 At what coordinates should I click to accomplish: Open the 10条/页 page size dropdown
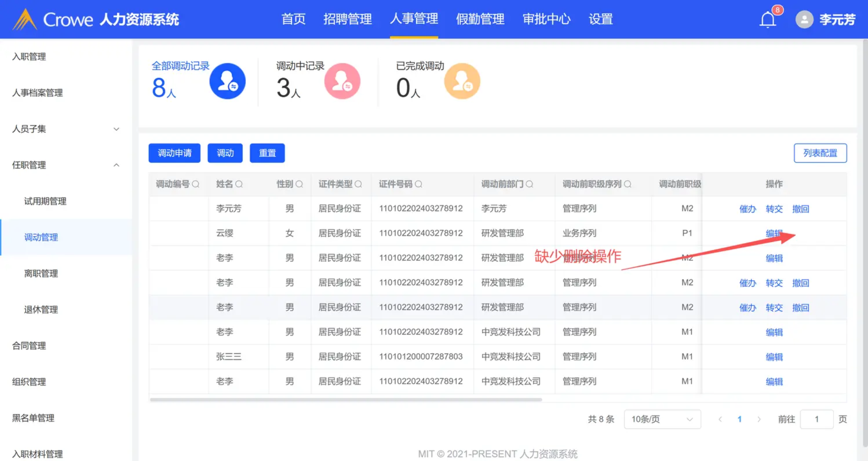[662, 419]
